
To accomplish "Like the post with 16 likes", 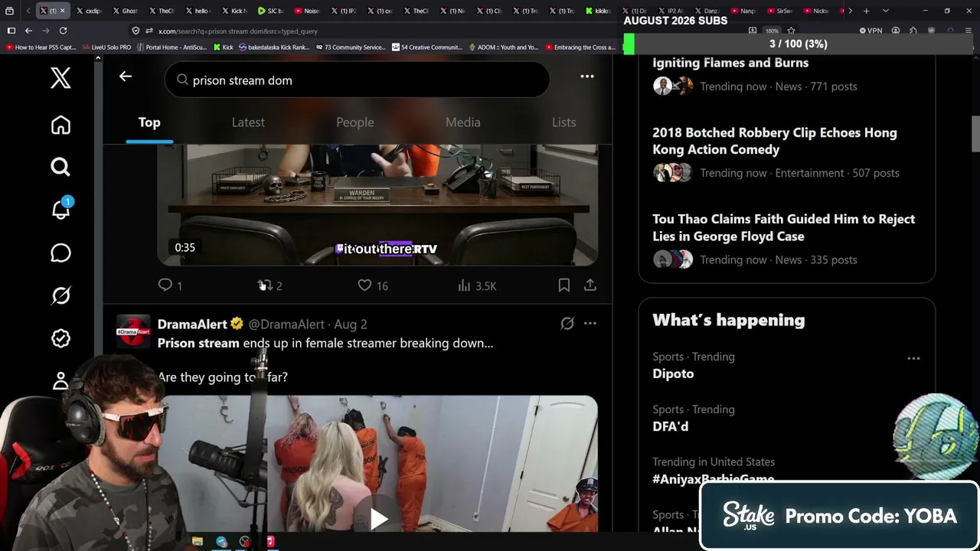I will (373, 285).
